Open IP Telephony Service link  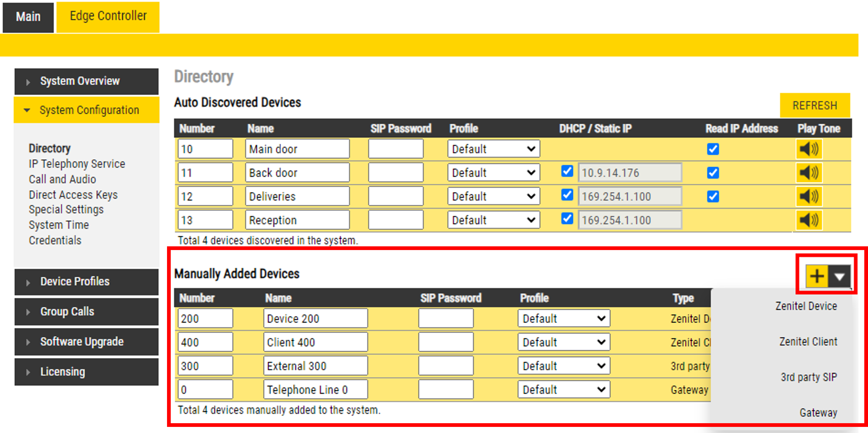[77, 164]
